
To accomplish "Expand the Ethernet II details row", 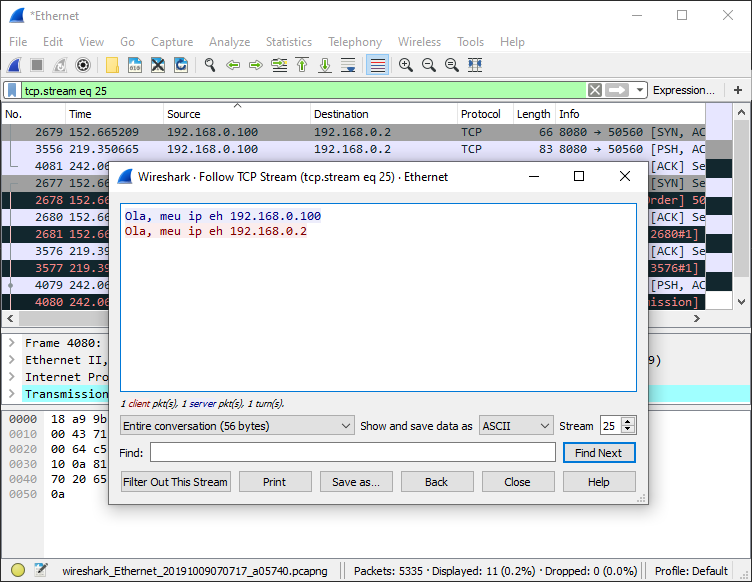I will coord(12,360).
